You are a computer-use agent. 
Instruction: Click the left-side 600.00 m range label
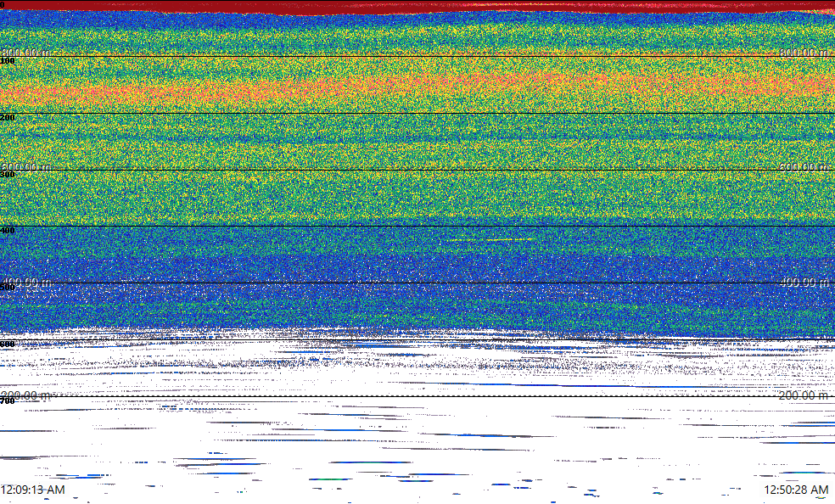point(26,166)
